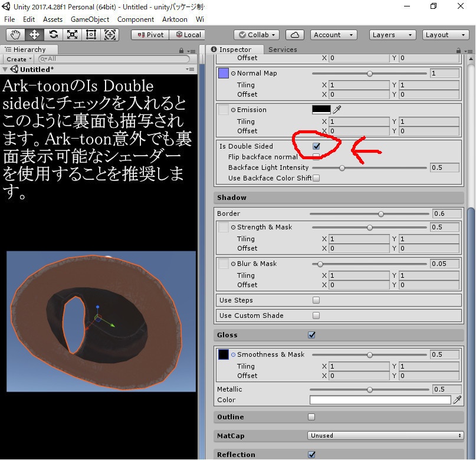Select the Rotate tool in toolbar
The image size is (476, 460).
point(54,35)
